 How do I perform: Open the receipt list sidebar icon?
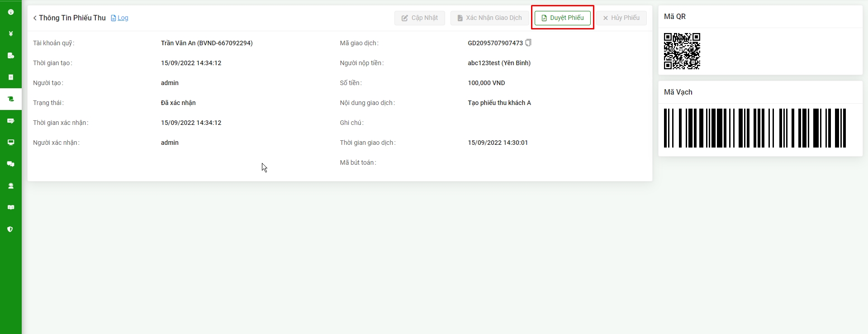[x=11, y=77]
